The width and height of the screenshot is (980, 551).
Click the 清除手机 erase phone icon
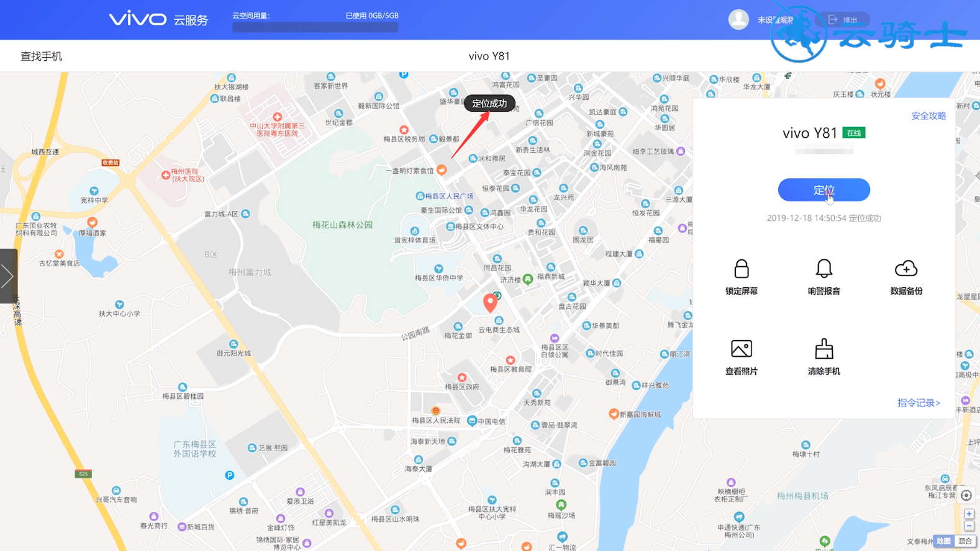pyautogui.click(x=823, y=349)
